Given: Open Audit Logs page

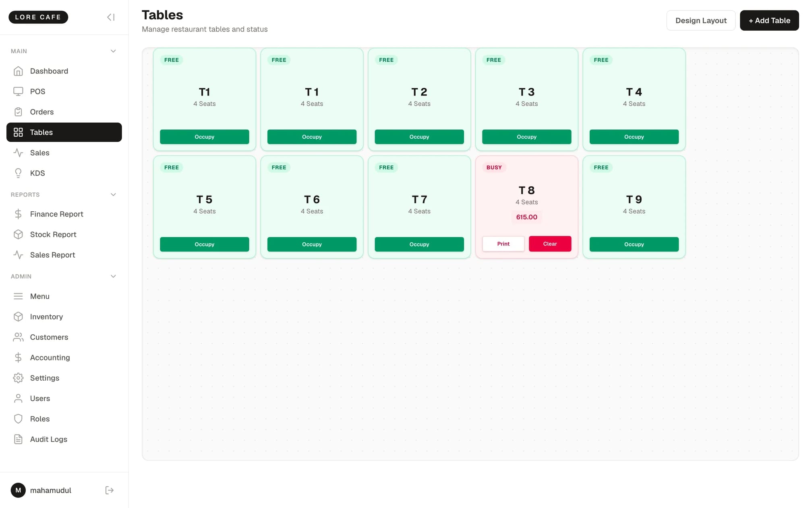Looking at the screenshot, I should [x=64, y=439].
